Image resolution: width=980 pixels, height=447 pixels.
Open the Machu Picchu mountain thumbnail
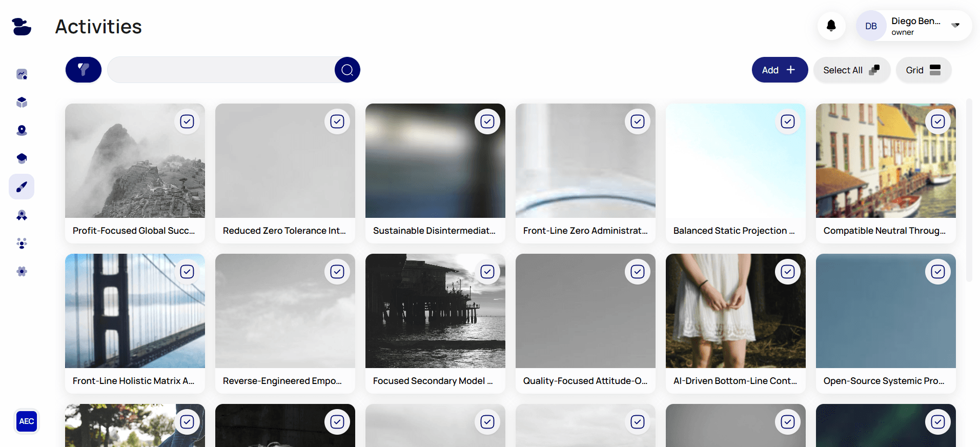(x=135, y=161)
